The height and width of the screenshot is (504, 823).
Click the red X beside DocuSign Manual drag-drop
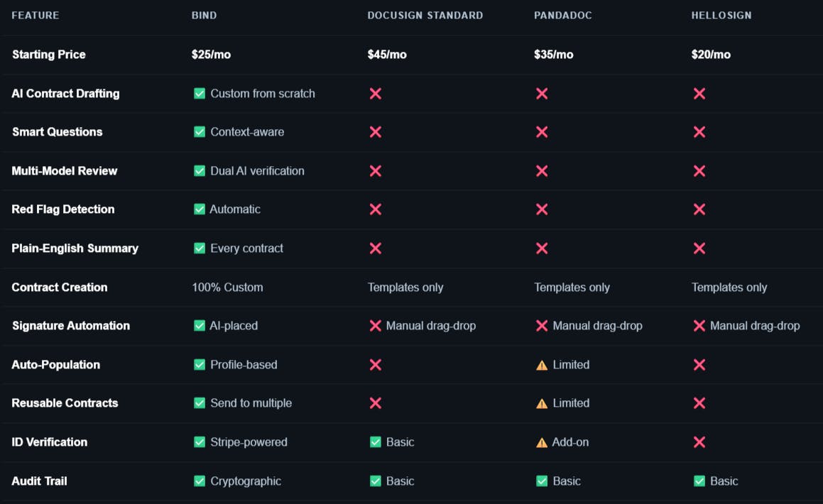click(x=375, y=326)
